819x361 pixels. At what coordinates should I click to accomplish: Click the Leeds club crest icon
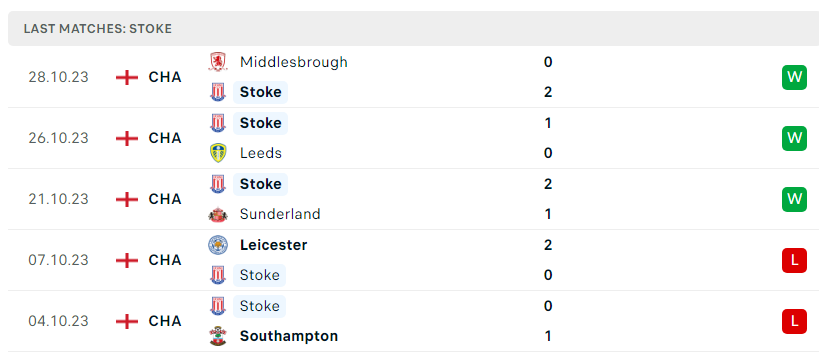click(x=217, y=153)
